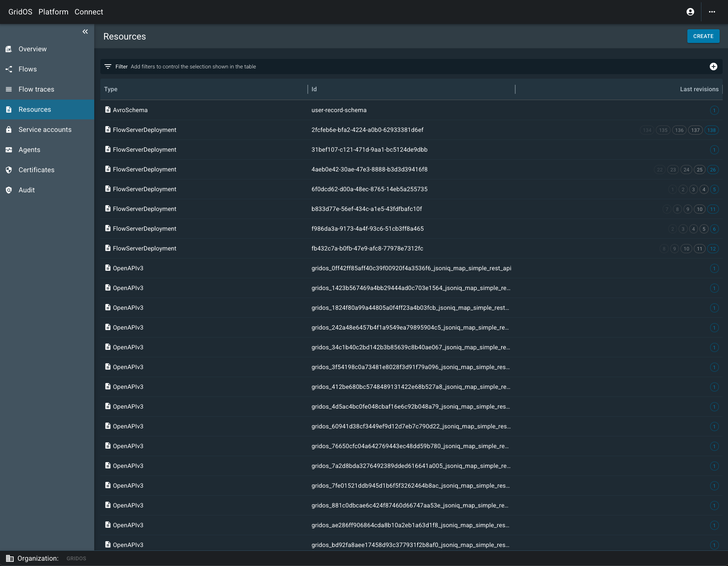728x566 pixels.
Task: Open the overflow menu in top bar
Action: pyautogui.click(x=713, y=12)
